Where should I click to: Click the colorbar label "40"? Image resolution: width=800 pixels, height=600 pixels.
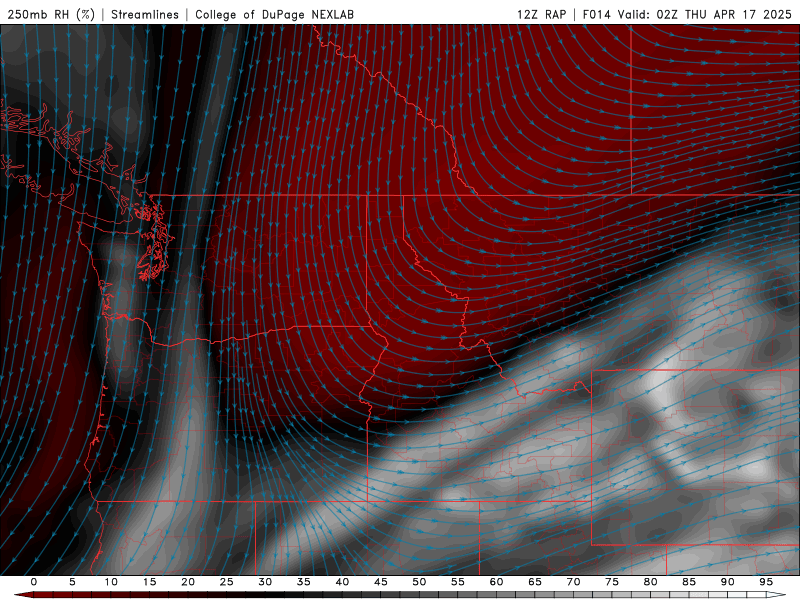(x=342, y=582)
